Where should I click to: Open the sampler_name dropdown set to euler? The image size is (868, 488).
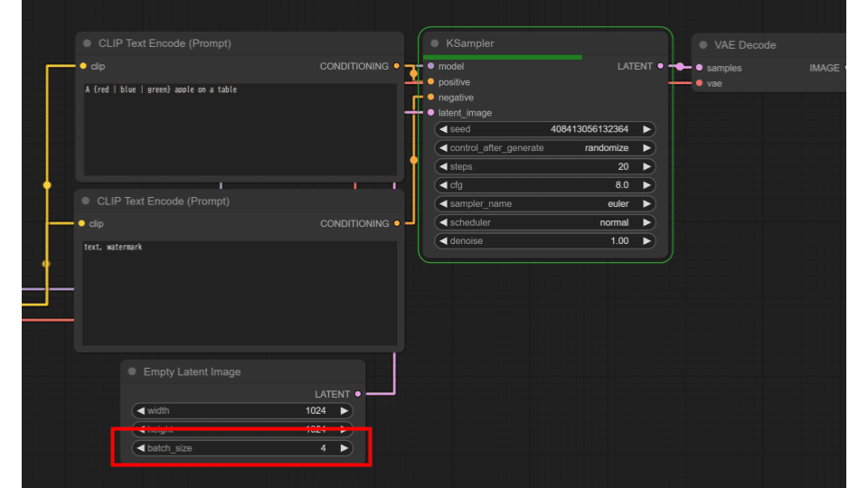pos(544,203)
